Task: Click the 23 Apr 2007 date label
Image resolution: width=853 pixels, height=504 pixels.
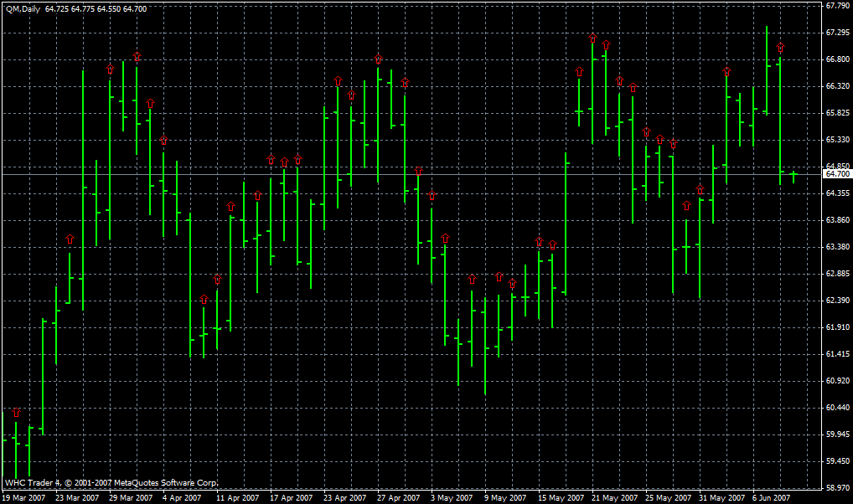Action: coord(345,497)
